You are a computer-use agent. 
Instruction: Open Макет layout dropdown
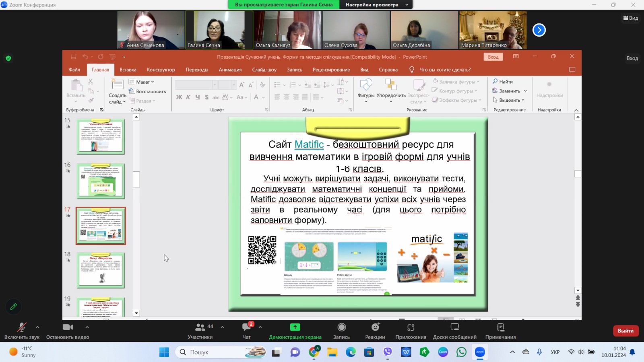141,82
